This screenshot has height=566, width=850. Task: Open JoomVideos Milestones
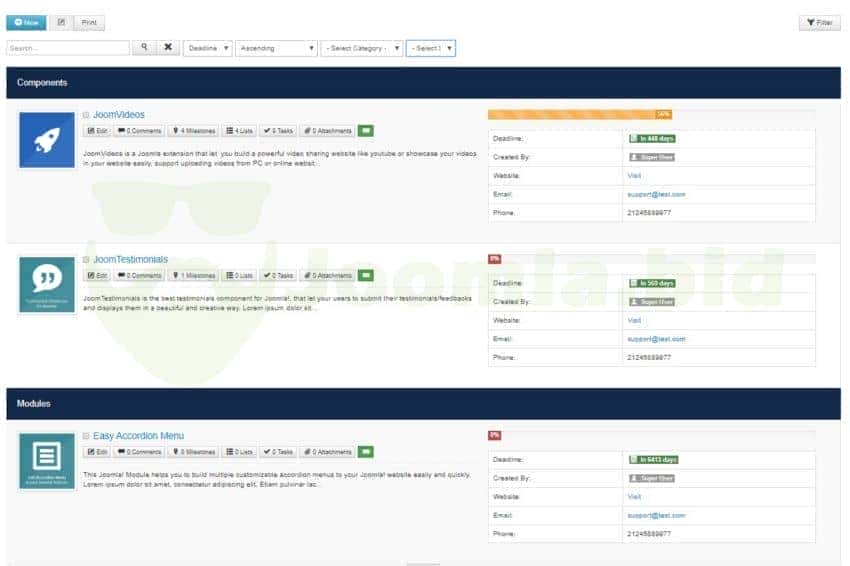pos(193,131)
